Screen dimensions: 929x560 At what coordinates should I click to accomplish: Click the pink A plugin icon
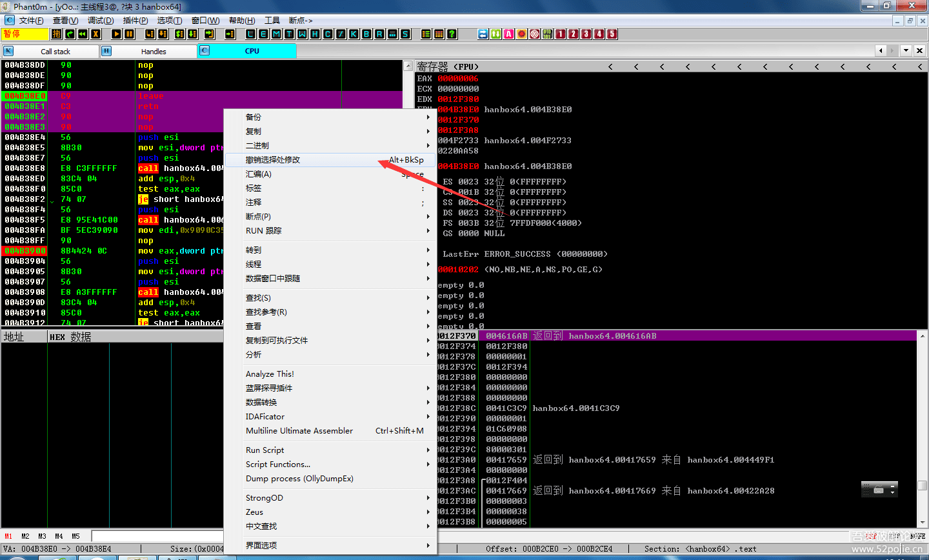tap(508, 34)
